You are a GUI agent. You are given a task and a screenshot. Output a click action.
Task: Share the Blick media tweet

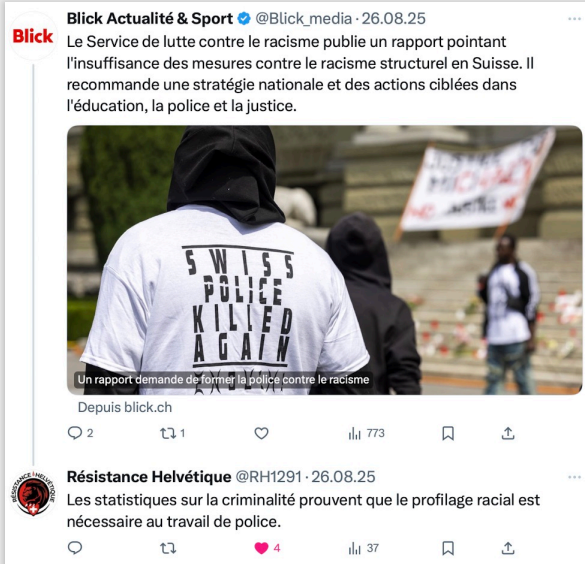508,433
